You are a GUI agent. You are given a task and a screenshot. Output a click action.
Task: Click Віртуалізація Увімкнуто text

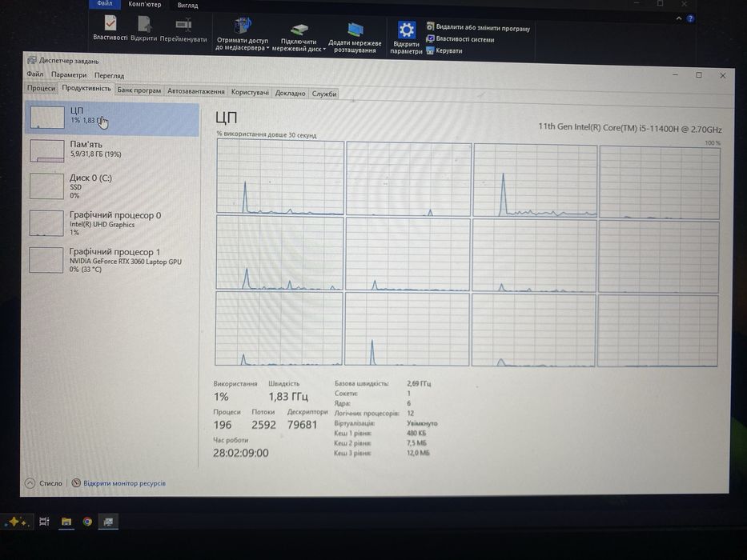422,423
